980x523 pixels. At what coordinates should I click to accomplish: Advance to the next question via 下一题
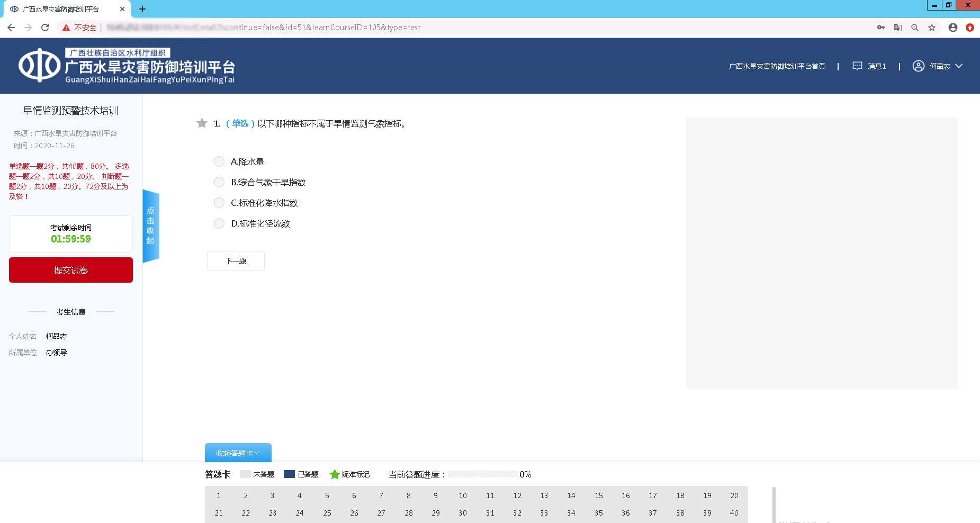235,260
